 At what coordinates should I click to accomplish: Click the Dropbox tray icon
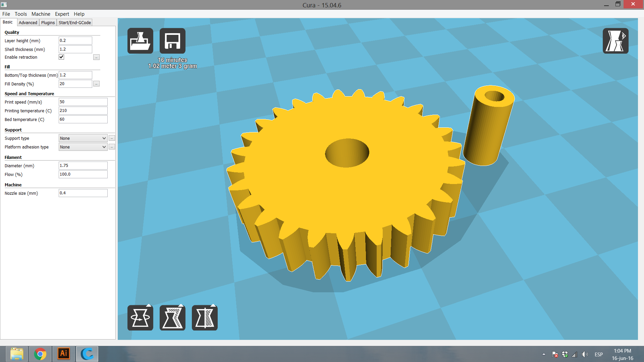coord(565,354)
